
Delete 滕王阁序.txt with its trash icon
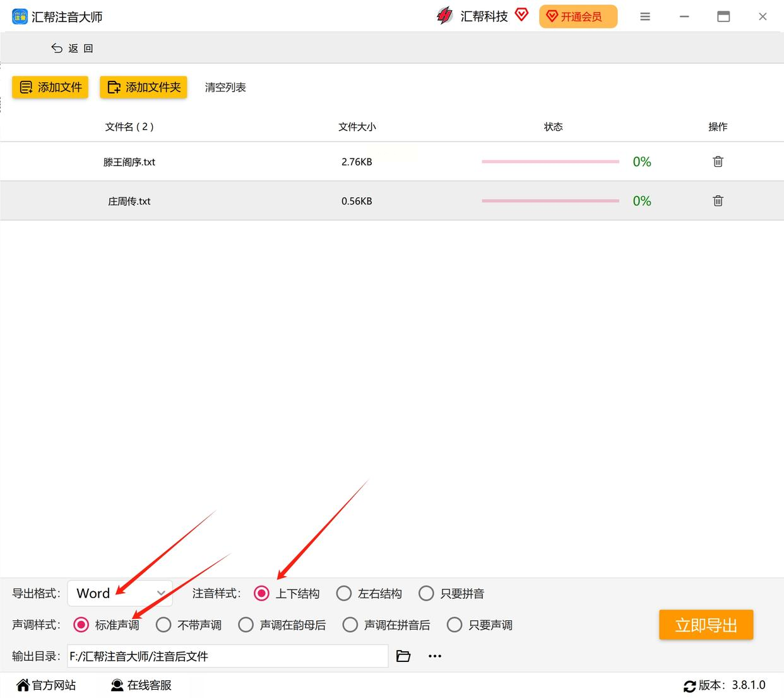[x=718, y=162]
